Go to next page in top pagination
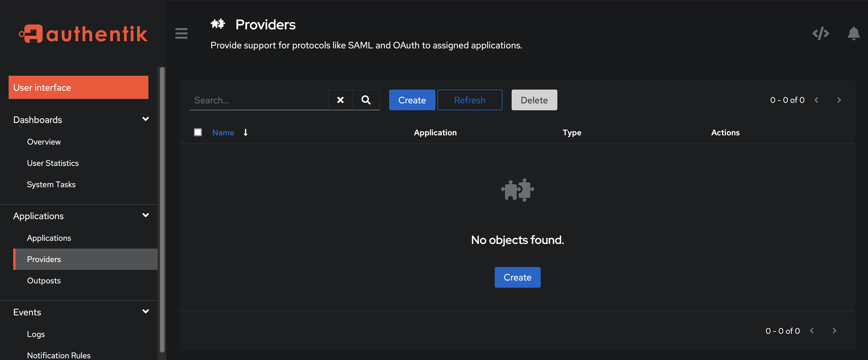This screenshot has height=360, width=868. pos(839,100)
